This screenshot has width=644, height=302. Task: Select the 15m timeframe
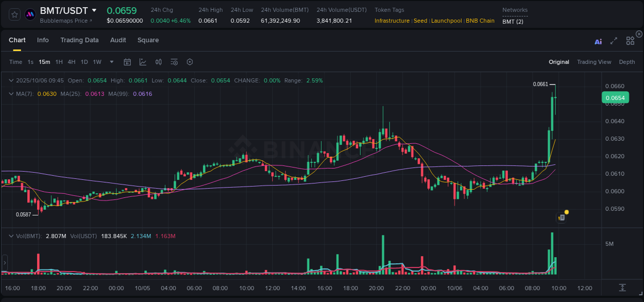click(44, 62)
